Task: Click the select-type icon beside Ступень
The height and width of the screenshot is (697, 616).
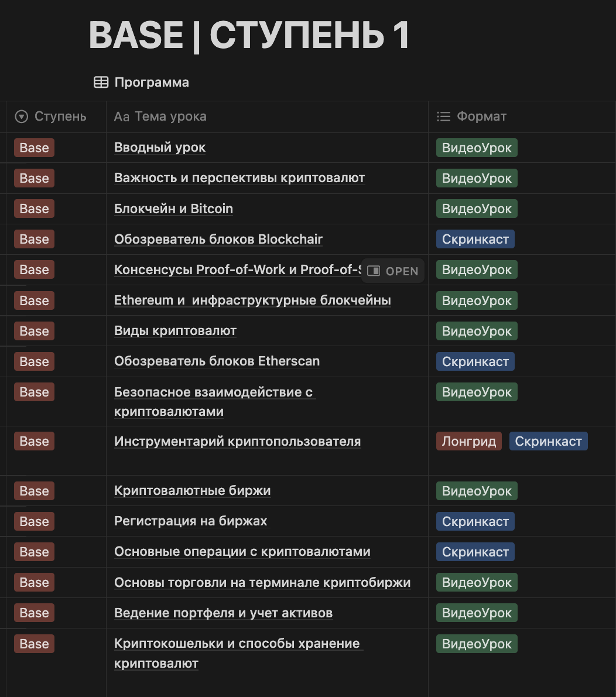Action: 22,117
